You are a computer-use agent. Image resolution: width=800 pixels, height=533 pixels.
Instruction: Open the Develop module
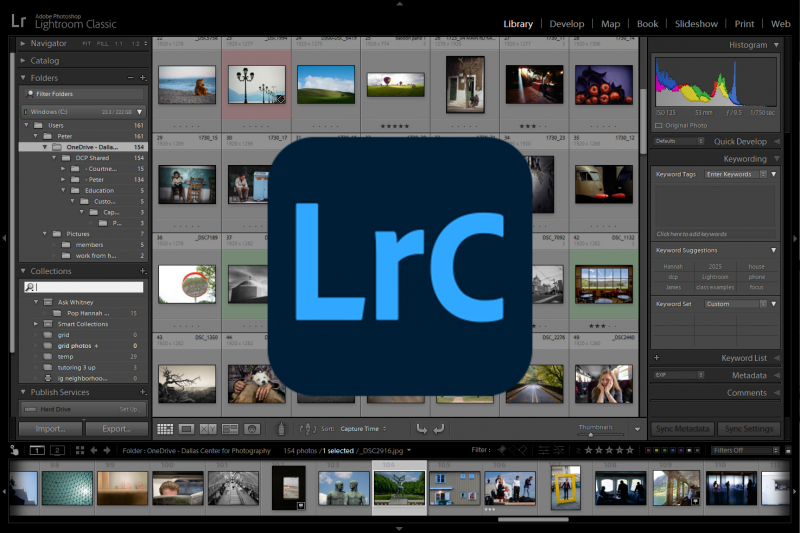[567, 23]
